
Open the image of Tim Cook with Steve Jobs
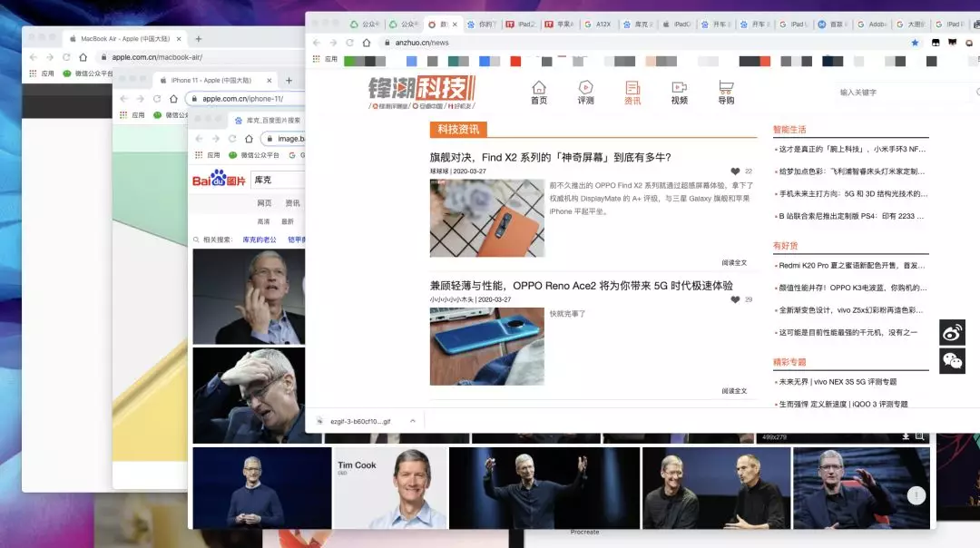716,488
